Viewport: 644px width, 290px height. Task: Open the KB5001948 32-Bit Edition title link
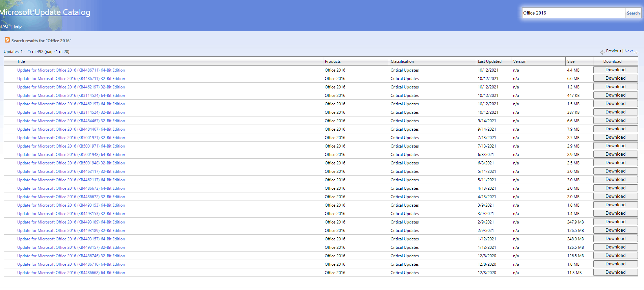[x=71, y=163]
